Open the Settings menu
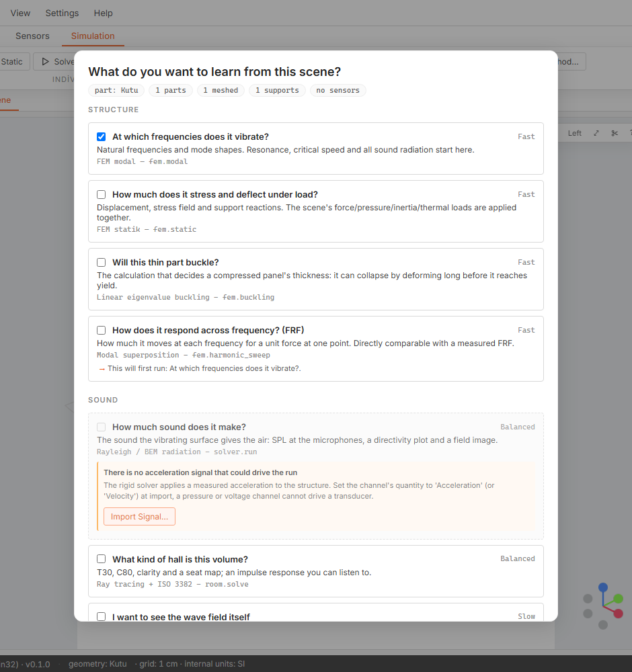 pos(62,13)
